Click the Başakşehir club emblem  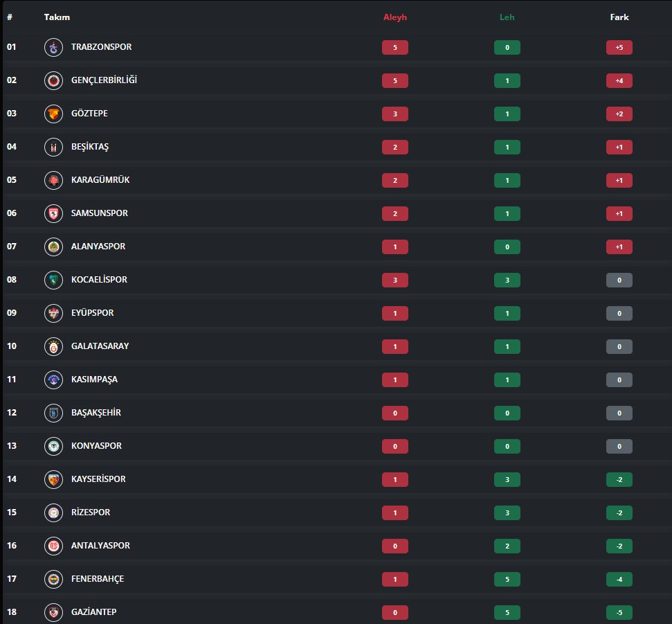(53, 413)
